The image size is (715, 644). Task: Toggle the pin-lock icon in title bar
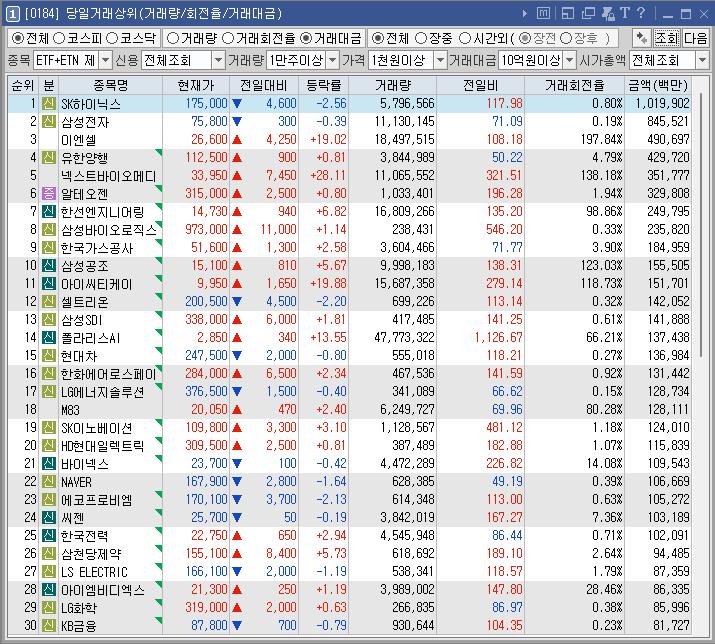(608, 14)
